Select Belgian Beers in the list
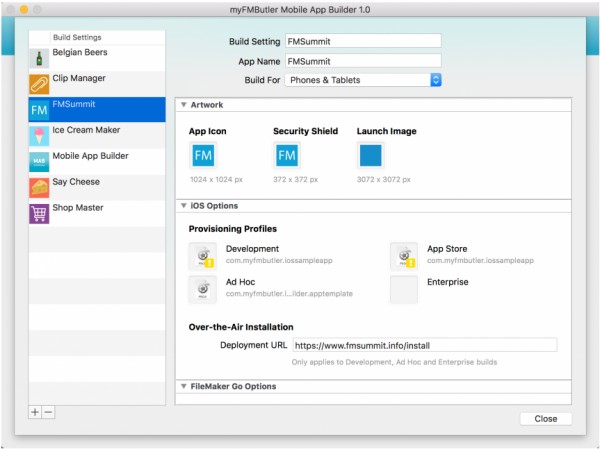This screenshot has height=449, width=600. tap(80, 52)
